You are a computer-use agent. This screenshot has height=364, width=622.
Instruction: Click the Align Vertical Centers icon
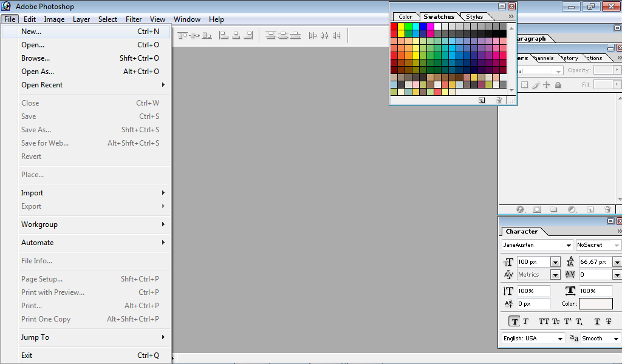click(x=195, y=36)
